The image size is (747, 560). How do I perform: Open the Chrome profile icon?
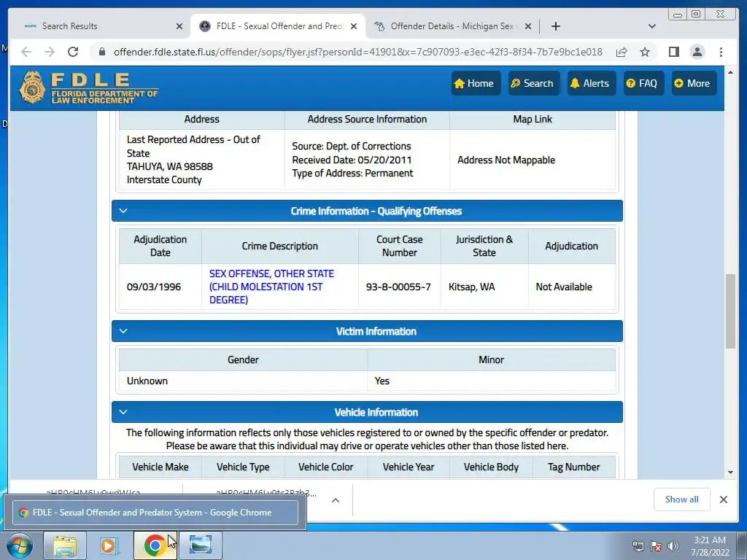697,52
